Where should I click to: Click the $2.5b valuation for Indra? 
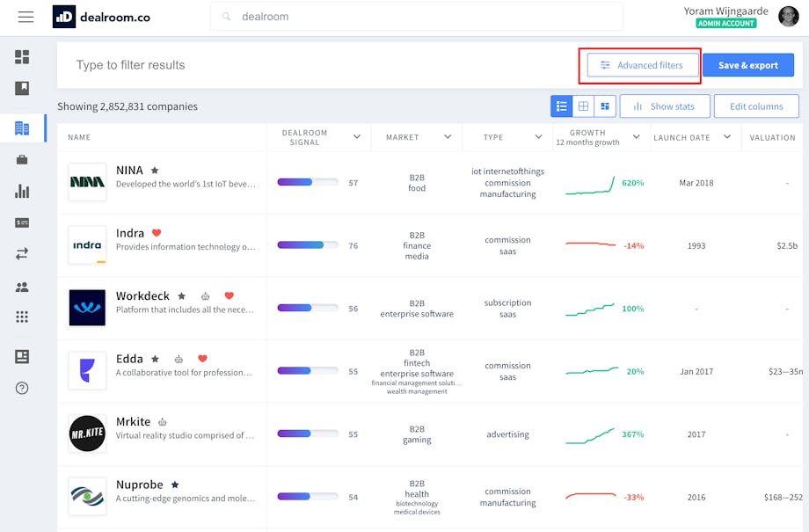click(x=787, y=245)
